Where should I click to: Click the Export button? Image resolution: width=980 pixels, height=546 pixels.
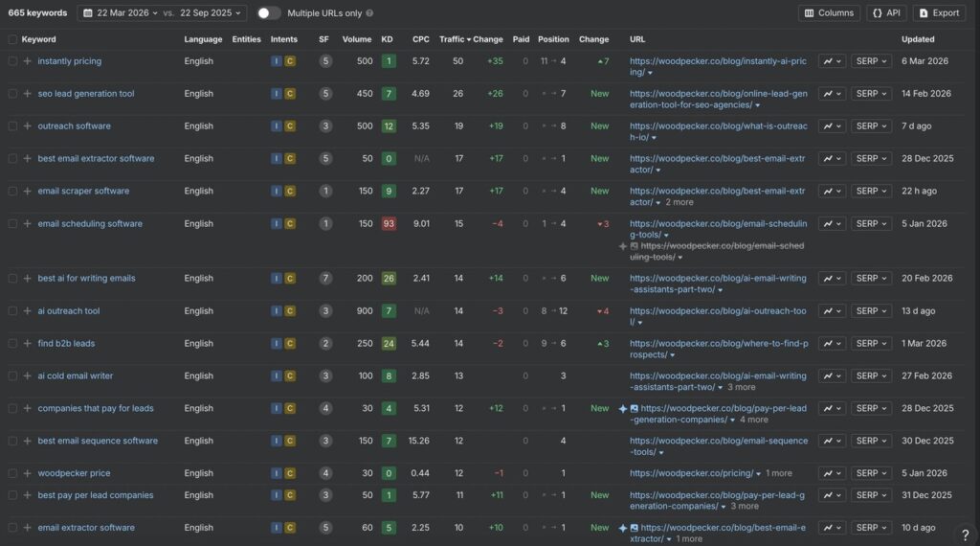point(939,13)
